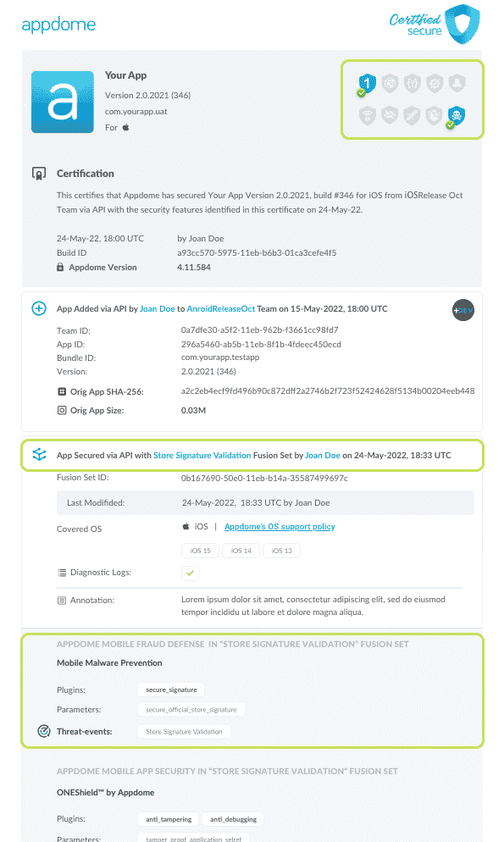Click the wifi security shield icon

[367, 114]
